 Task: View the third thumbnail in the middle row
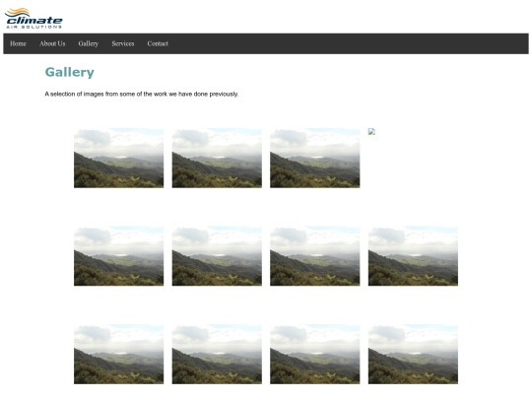[315, 256]
